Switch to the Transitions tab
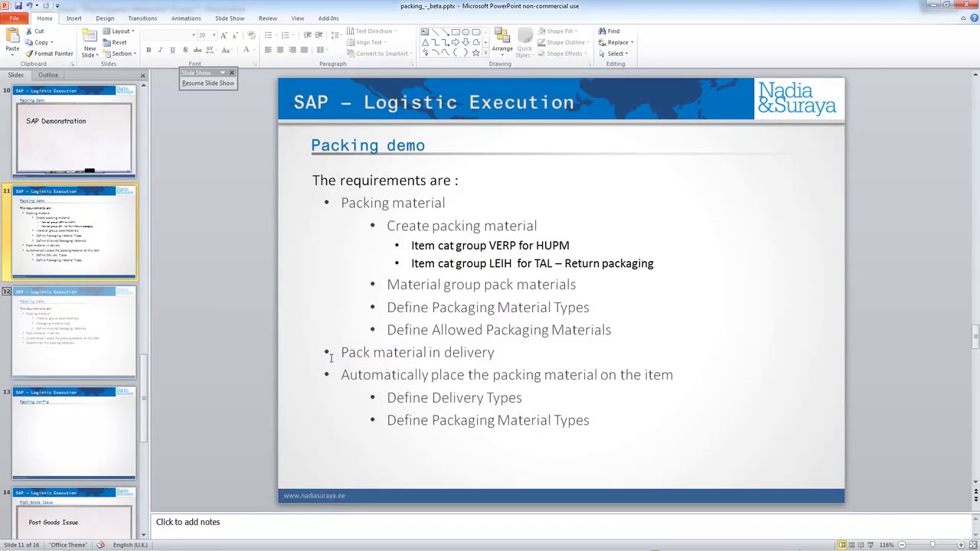Viewport: 980px width, 551px height. (x=142, y=18)
